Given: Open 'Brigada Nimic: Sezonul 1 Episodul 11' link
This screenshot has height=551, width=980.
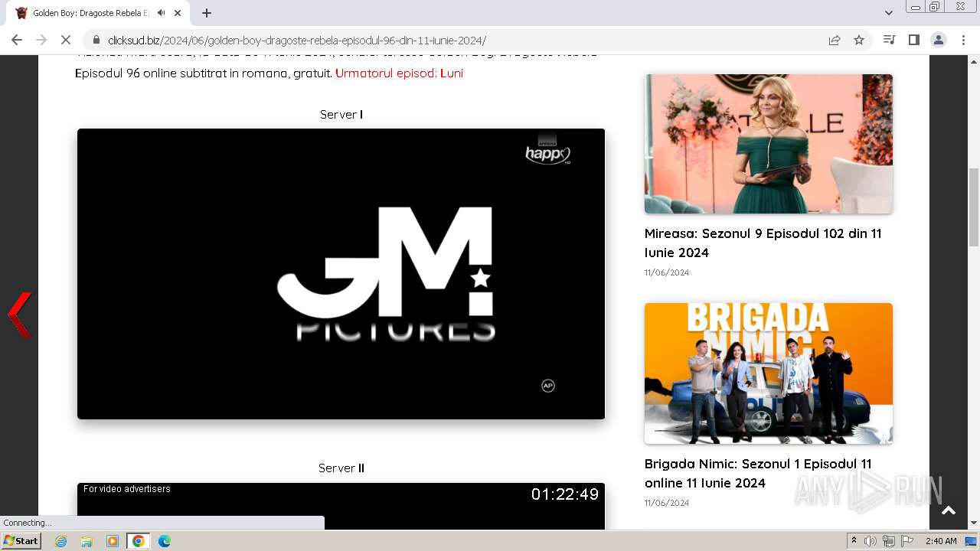Looking at the screenshot, I should [x=758, y=473].
